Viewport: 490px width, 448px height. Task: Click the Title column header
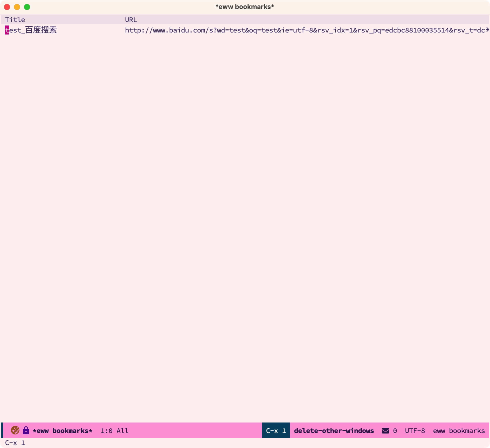click(15, 20)
